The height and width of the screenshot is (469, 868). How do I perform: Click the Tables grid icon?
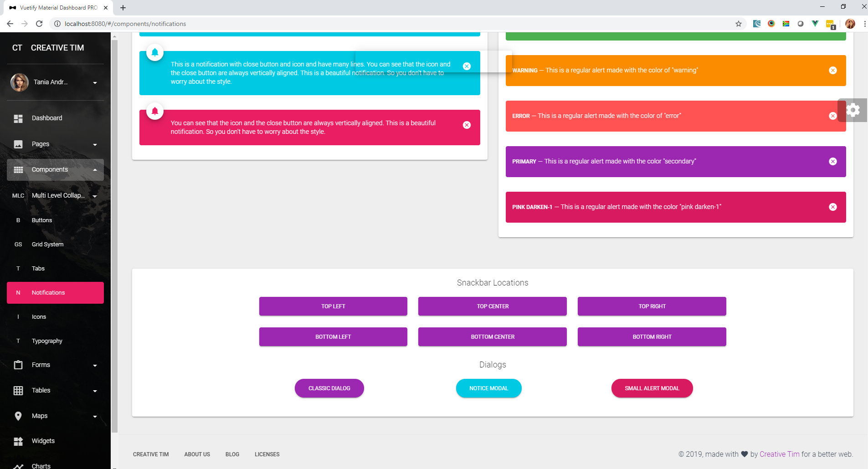click(18, 391)
